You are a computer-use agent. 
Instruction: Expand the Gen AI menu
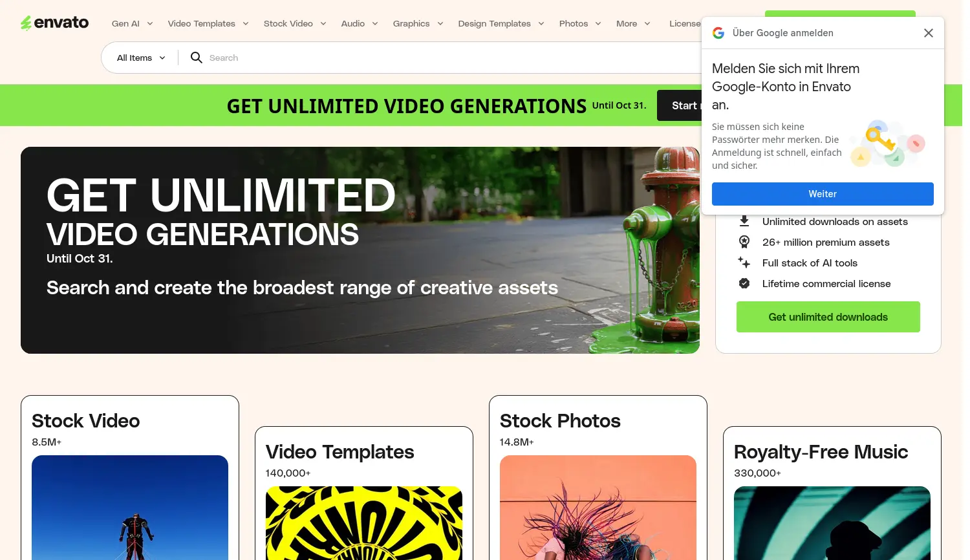pos(132,23)
